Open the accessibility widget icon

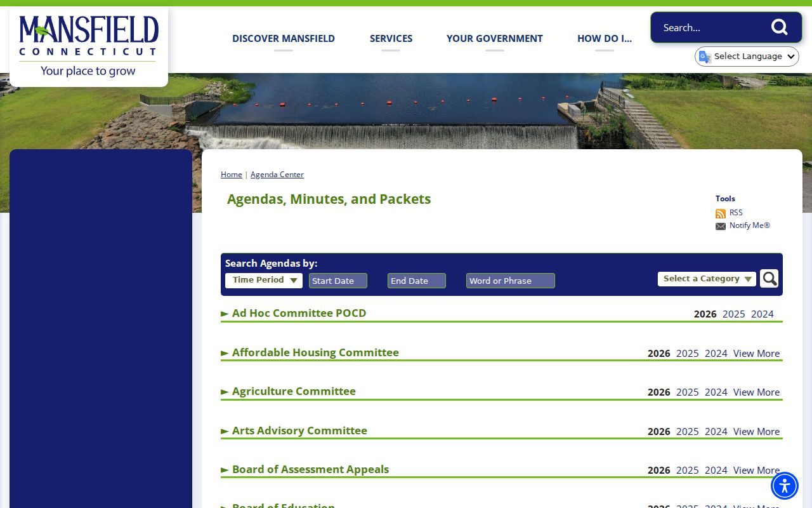pyautogui.click(x=785, y=486)
